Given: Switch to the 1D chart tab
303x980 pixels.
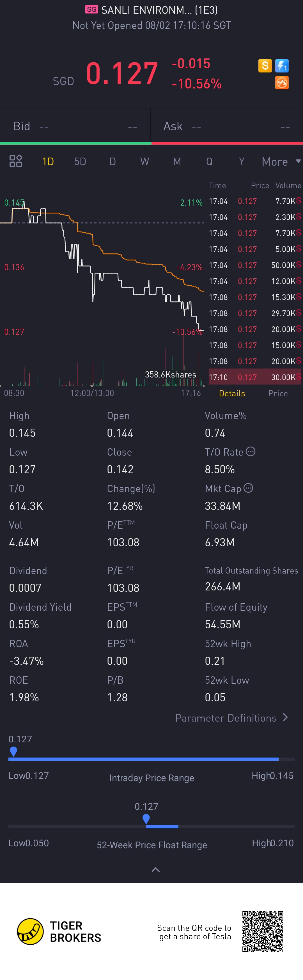Looking at the screenshot, I should (48, 162).
